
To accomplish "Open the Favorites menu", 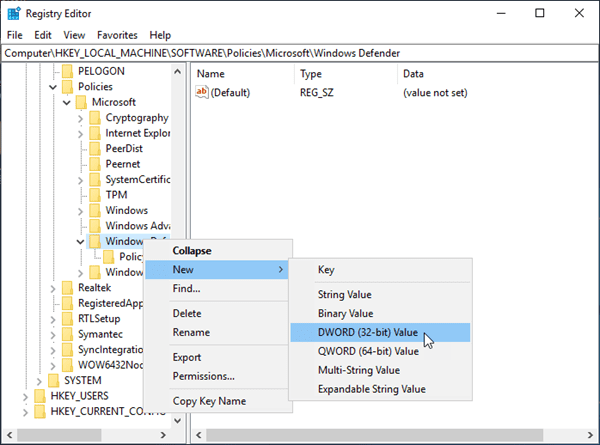I will click(x=117, y=35).
